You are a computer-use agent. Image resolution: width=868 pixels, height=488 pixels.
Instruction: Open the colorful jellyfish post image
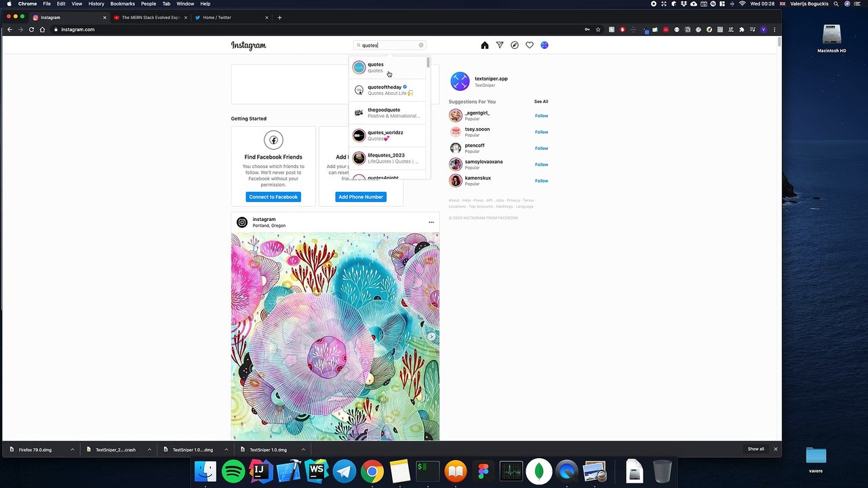(x=335, y=336)
